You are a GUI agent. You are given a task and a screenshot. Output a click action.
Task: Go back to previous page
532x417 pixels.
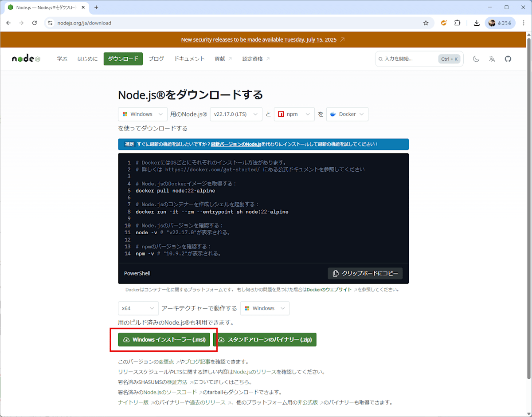[x=8, y=23]
